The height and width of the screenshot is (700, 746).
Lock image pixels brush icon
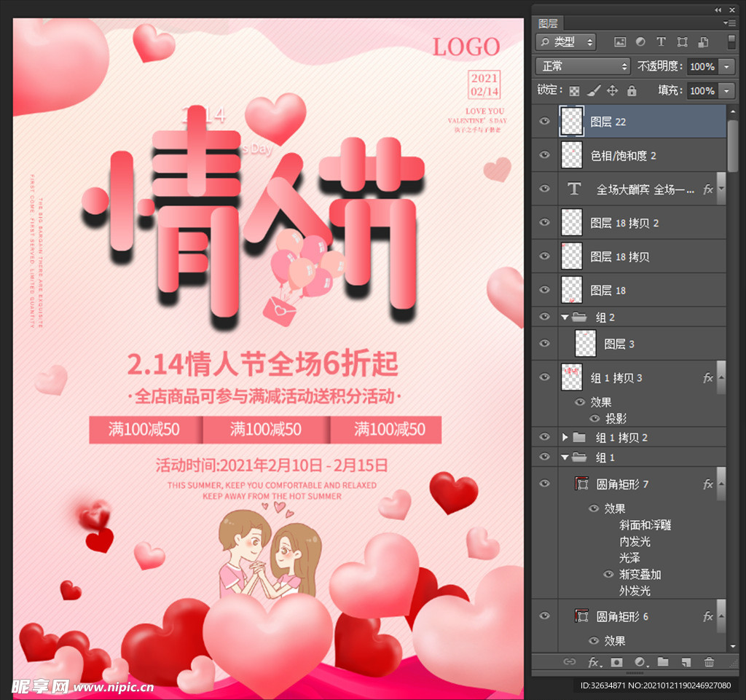[593, 90]
